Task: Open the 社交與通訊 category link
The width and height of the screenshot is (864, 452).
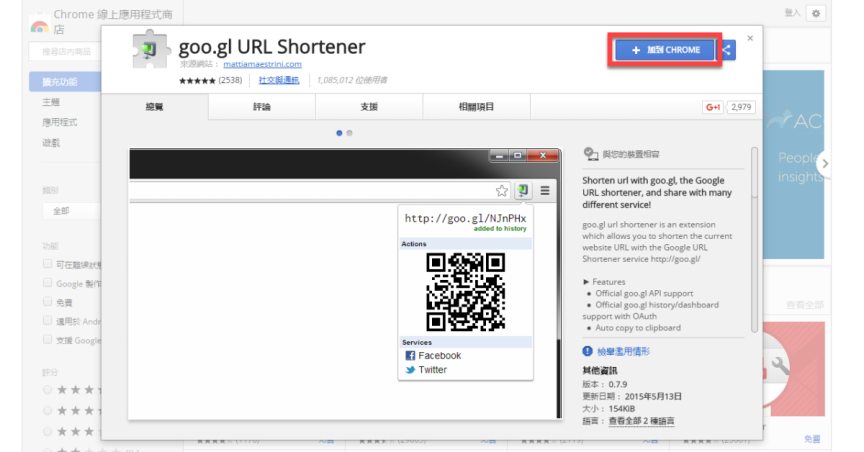Action: 279,80
